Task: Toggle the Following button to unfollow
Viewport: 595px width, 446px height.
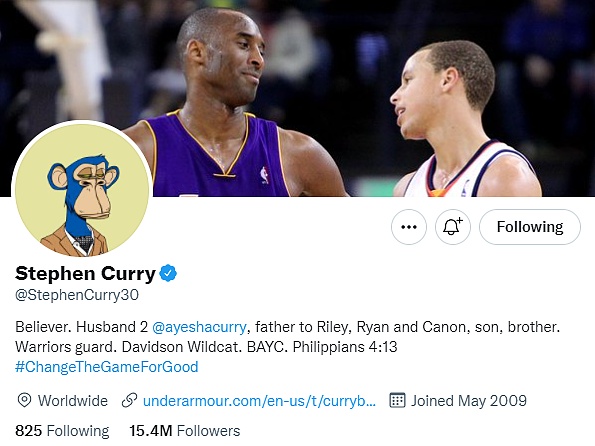Action: tap(530, 227)
